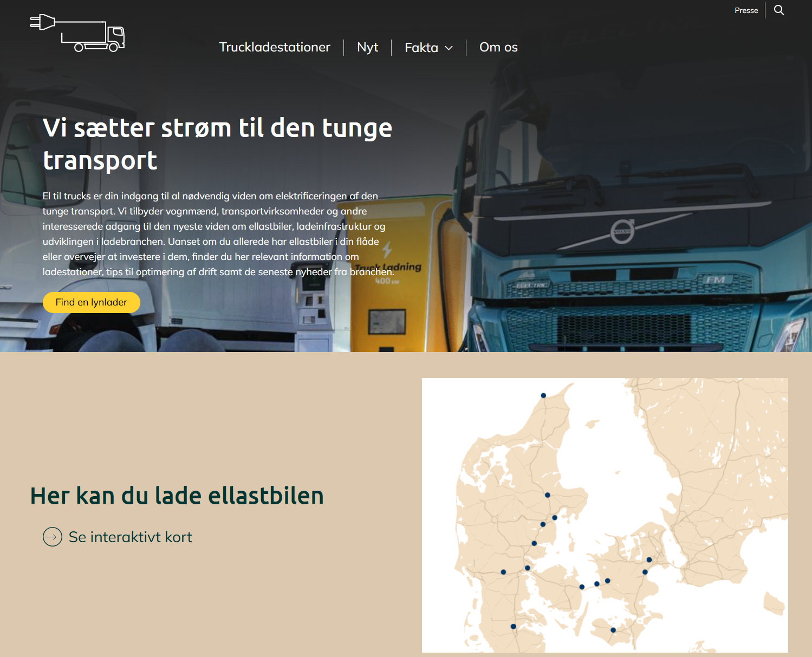Viewport: 812px width, 657px height.
Task: Click the Her kan du lade ellastbilen heading
Action: [x=177, y=496]
